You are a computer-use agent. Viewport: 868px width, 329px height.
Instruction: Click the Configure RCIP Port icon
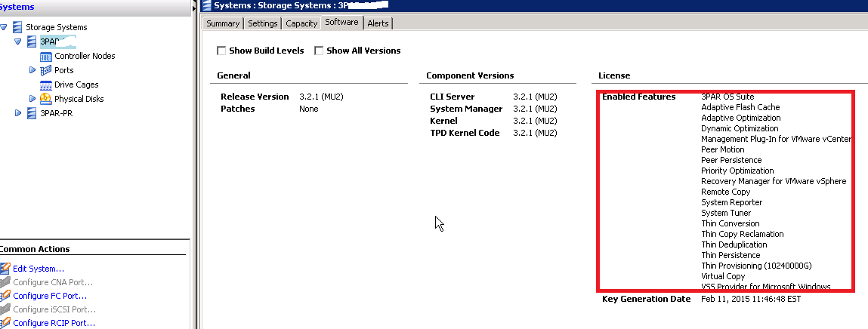pos(5,323)
